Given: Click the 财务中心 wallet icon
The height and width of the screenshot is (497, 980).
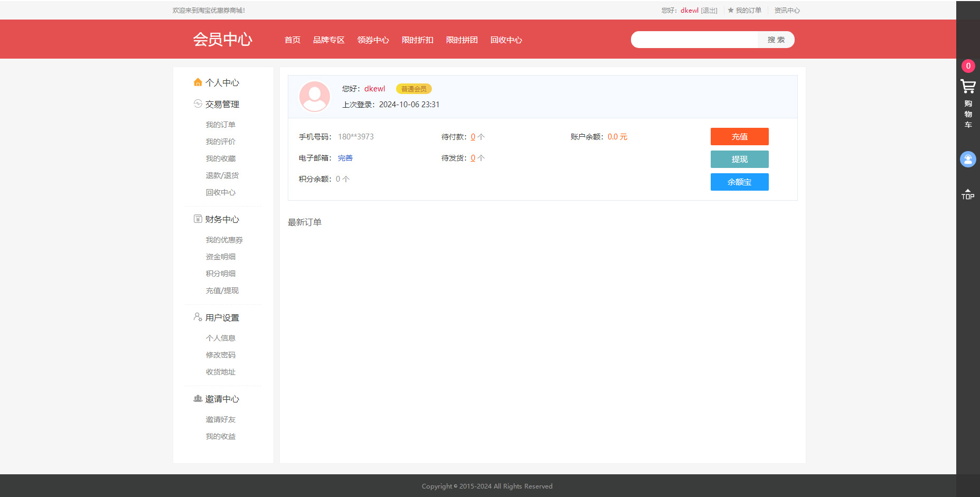Looking at the screenshot, I should pos(197,219).
